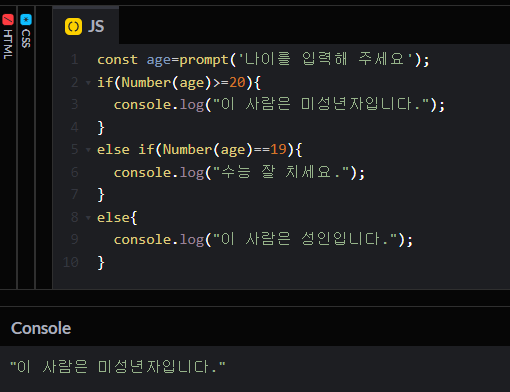
Task: Click the console output text '이 사람은 미성년자입니다.'
Action: (x=118, y=367)
